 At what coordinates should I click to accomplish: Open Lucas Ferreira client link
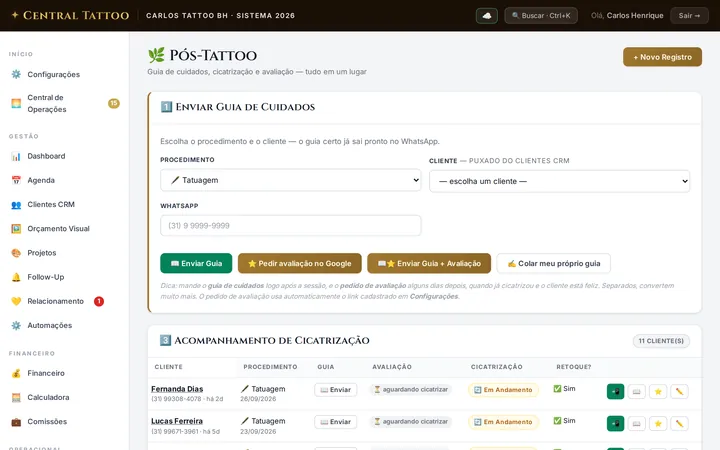tap(177, 421)
